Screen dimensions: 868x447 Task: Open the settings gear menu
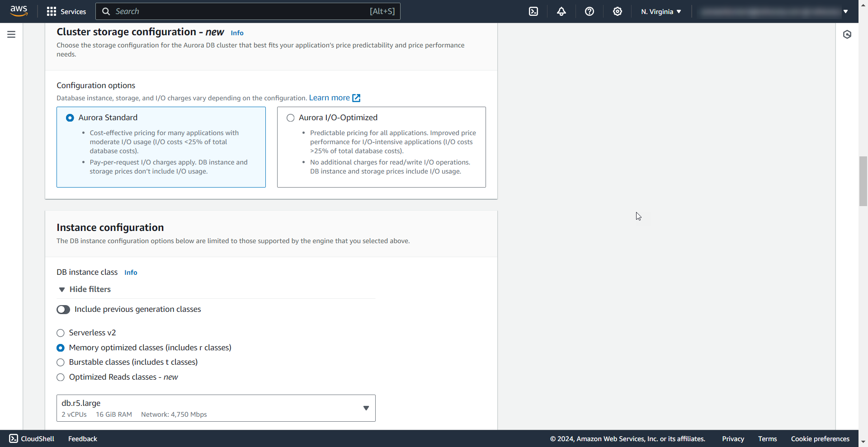coord(618,11)
